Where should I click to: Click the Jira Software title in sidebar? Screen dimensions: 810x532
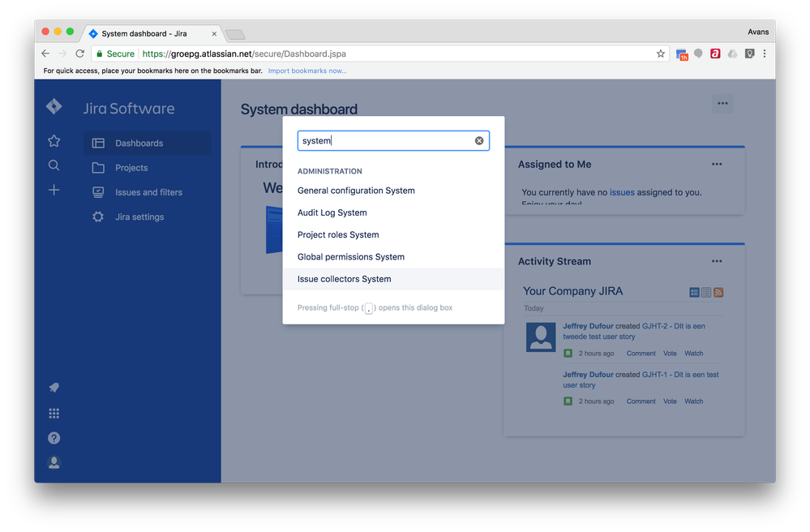coord(129,109)
